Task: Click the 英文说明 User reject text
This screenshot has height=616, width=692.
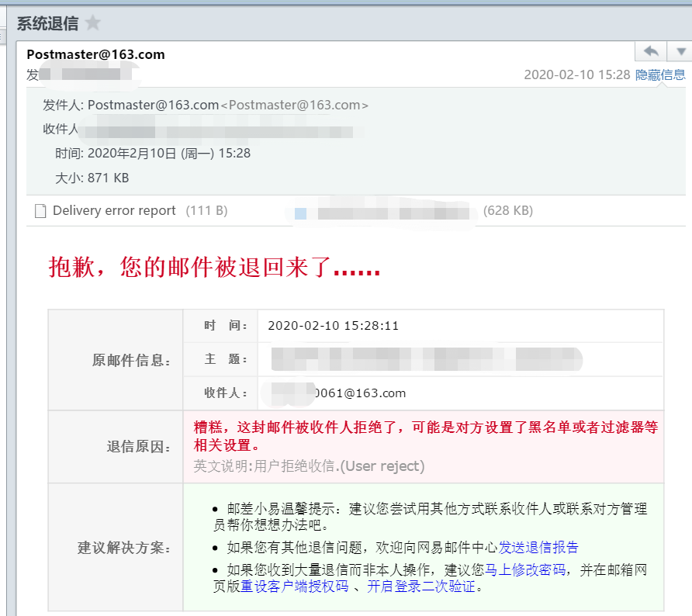Action: coord(309,466)
